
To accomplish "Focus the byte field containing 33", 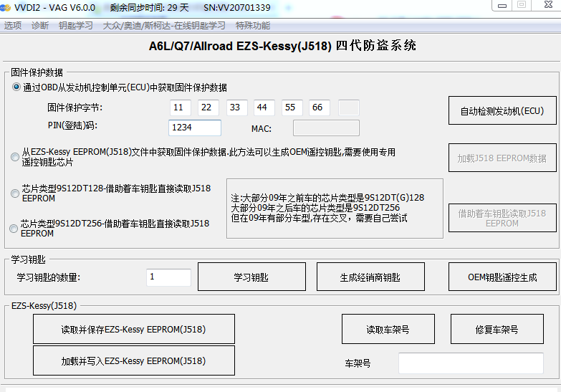I will 236,107.
